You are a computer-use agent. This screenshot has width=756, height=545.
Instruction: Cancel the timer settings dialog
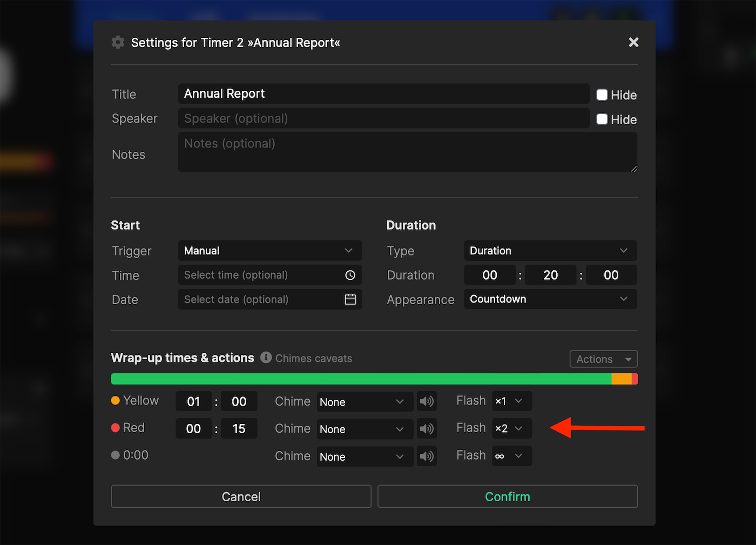tap(241, 496)
